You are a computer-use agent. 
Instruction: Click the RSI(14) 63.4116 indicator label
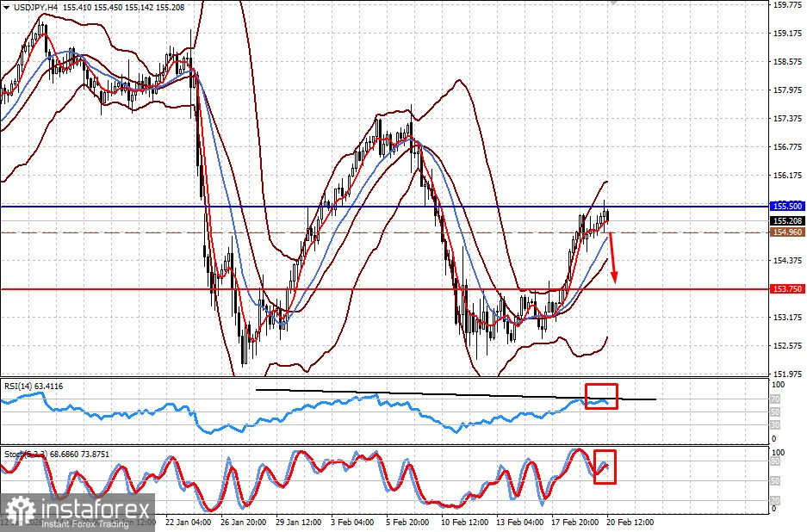pos(34,386)
